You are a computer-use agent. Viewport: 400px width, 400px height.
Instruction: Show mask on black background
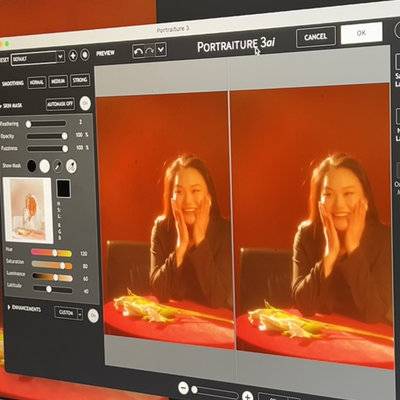coord(32,166)
